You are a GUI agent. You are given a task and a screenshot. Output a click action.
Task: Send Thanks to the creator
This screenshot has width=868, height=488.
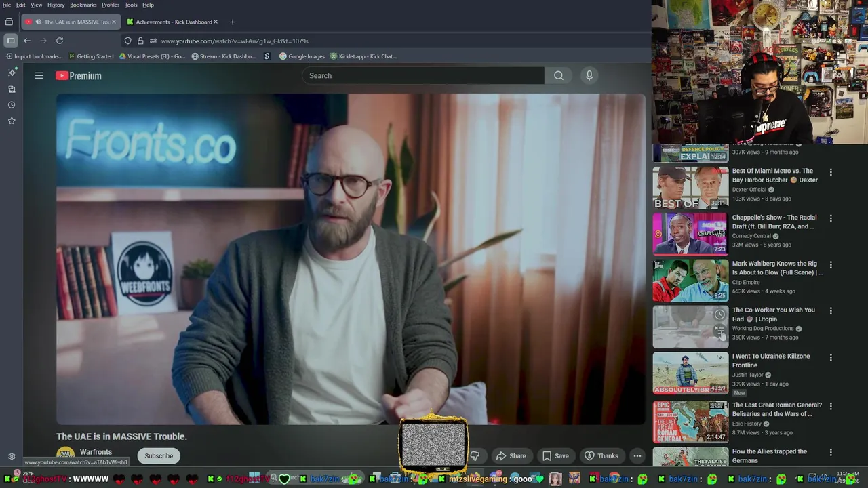coord(601,456)
